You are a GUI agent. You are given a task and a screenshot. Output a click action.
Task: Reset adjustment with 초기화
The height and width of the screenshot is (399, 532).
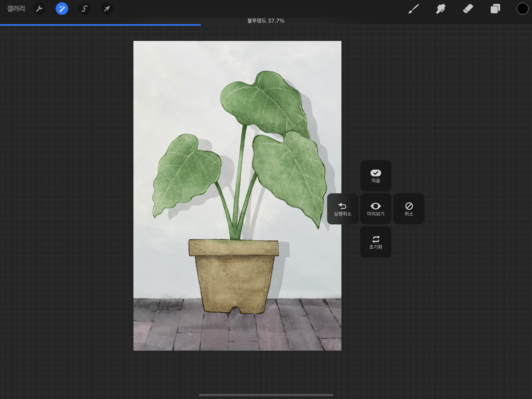tap(375, 242)
